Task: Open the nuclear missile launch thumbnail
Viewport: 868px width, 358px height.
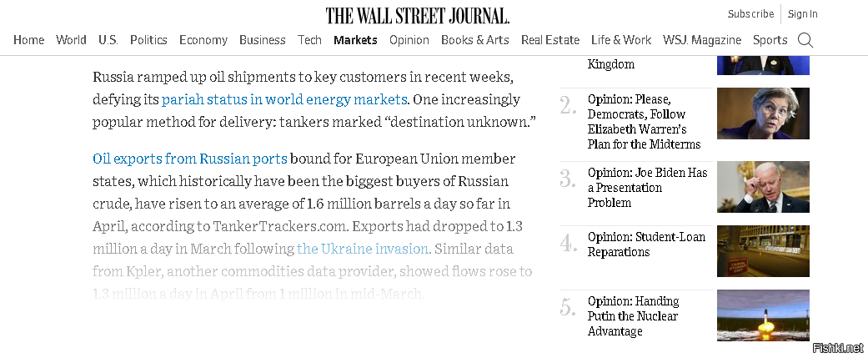Action: (763, 315)
